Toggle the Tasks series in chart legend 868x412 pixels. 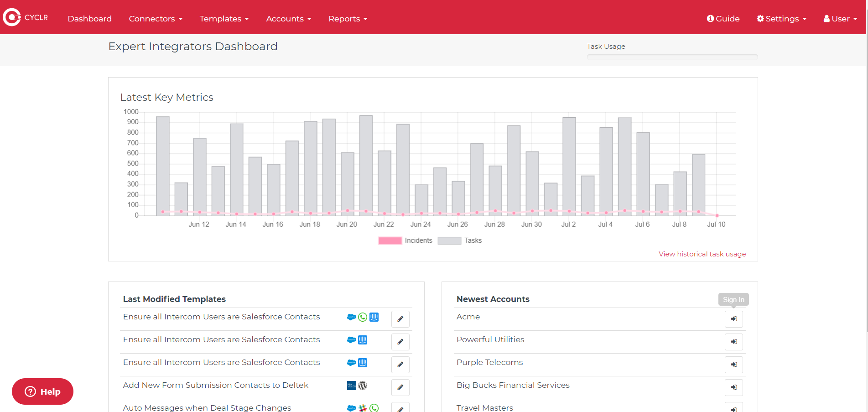(x=460, y=240)
